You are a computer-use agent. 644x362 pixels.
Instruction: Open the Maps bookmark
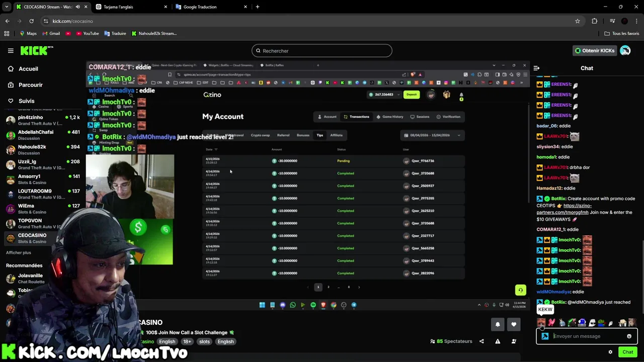click(x=28, y=34)
